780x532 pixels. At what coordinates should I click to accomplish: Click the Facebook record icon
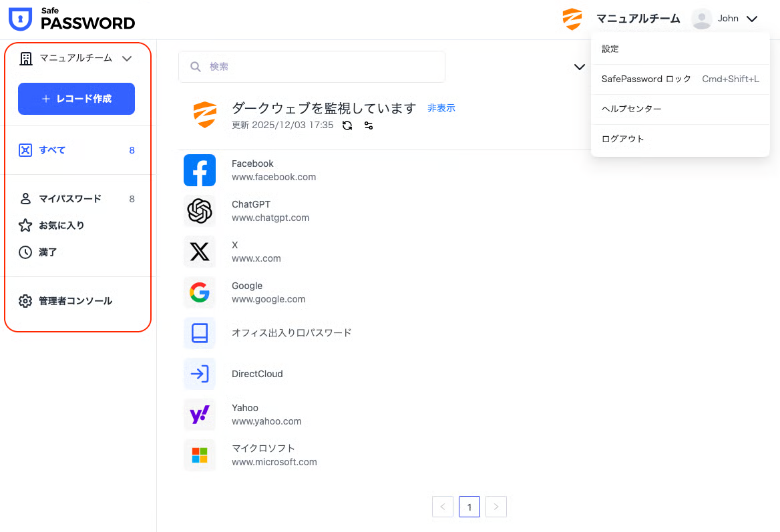pyautogui.click(x=200, y=170)
